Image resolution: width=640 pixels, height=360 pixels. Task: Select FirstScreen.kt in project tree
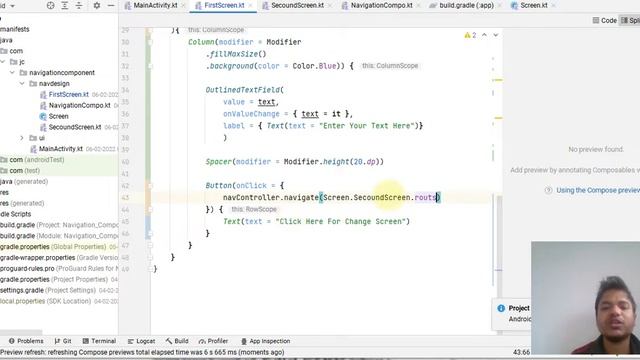coord(68,94)
